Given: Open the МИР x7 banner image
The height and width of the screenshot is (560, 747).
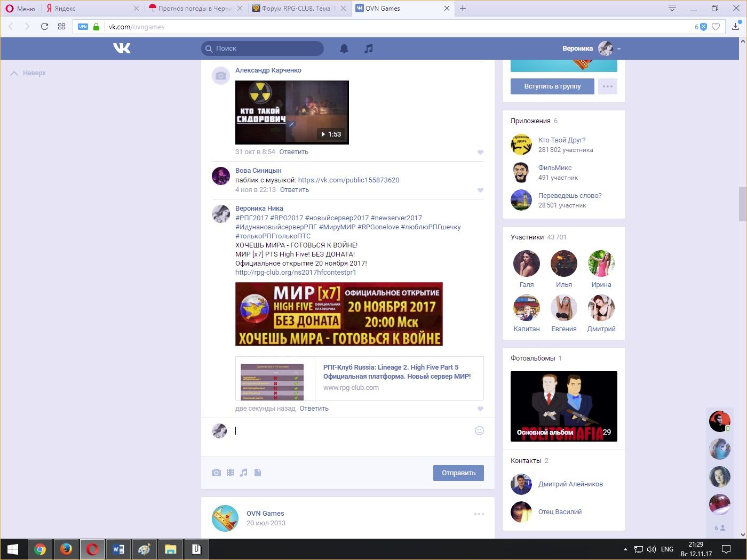Looking at the screenshot, I should coord(339,314).
